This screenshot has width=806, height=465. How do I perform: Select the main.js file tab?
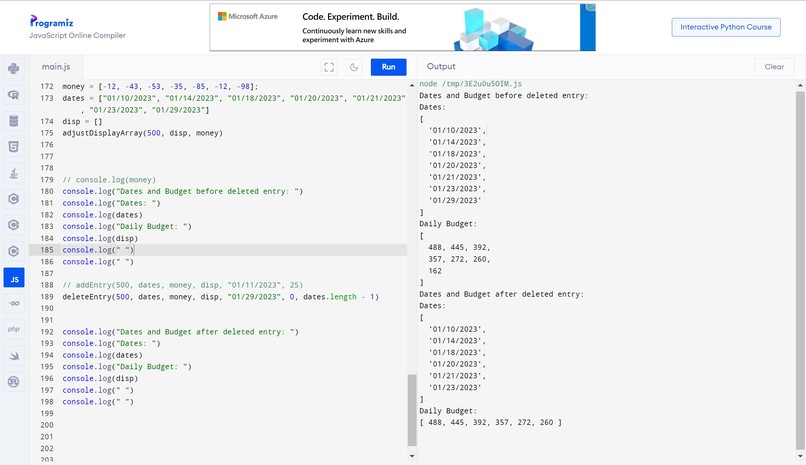(x=56, y=67)
